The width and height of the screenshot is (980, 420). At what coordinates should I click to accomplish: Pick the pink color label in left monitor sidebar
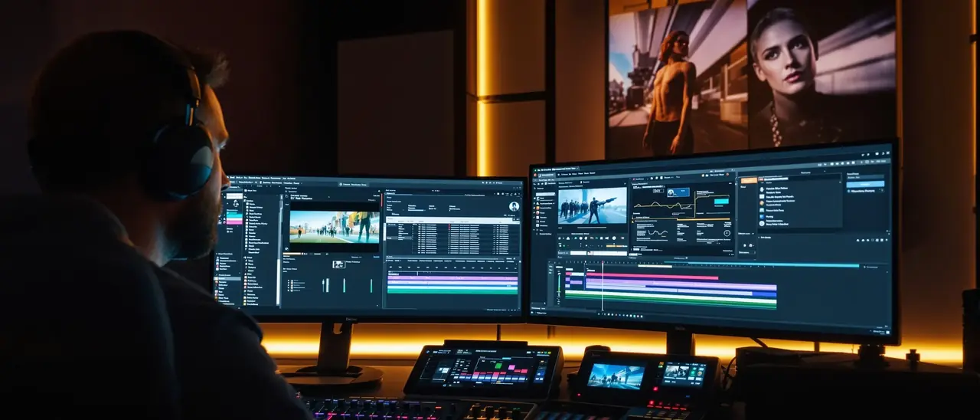[x=234, y=222]
